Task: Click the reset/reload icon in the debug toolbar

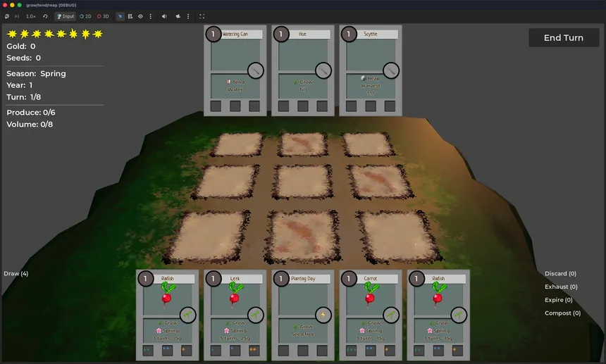Action: [45, 16]
